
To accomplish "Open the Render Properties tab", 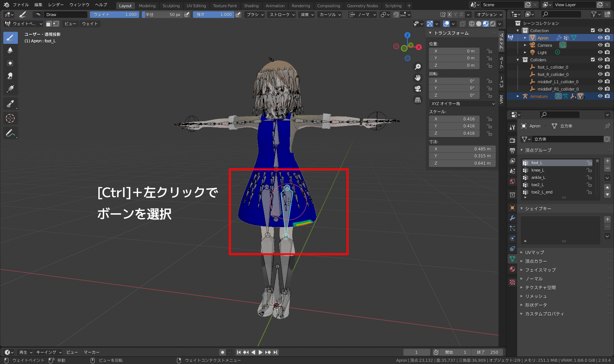I will (512, 139).
